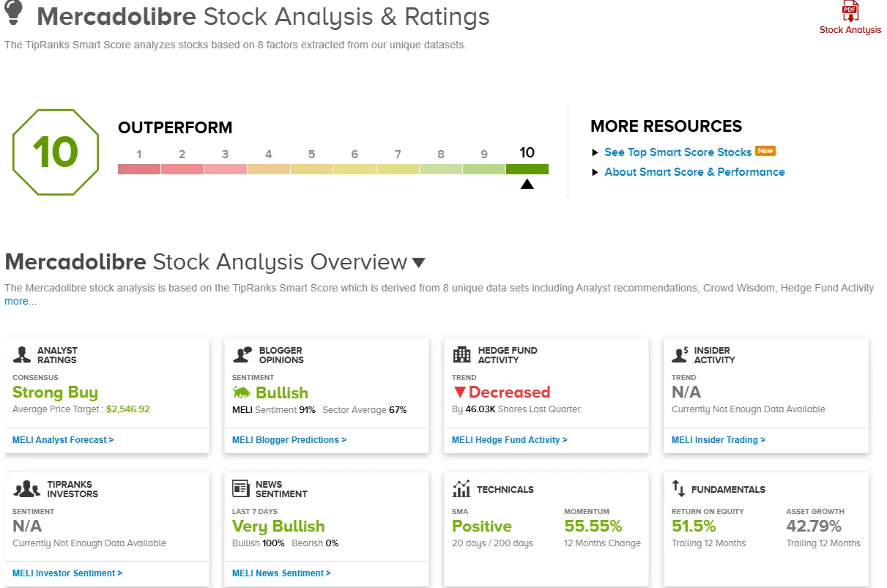Open the MELI Hedge Fund Activity link
This screenshot has height=588, width=887.
tap(509, 440)
